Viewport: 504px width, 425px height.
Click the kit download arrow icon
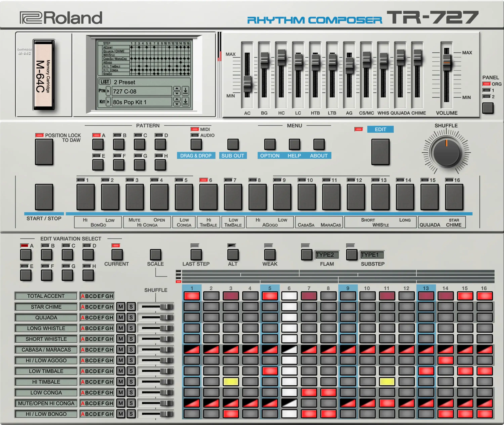pos(185,101)
